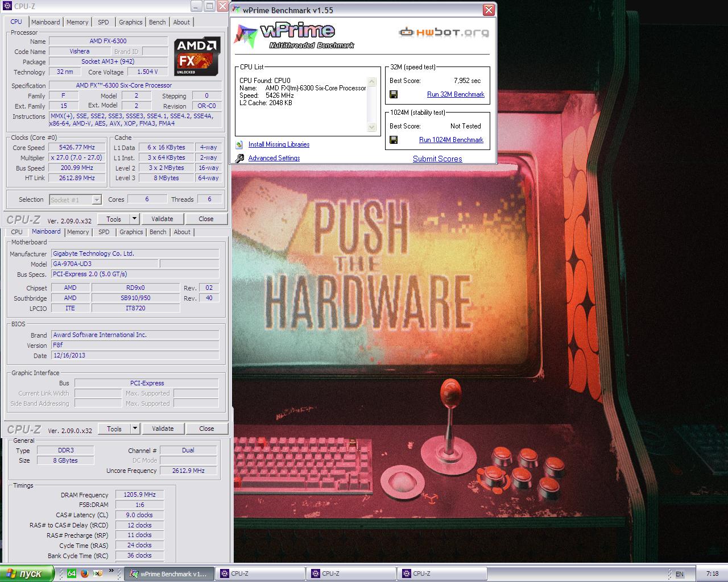Click the Bus Speed 200.99 MHz value

click(77, 168)
